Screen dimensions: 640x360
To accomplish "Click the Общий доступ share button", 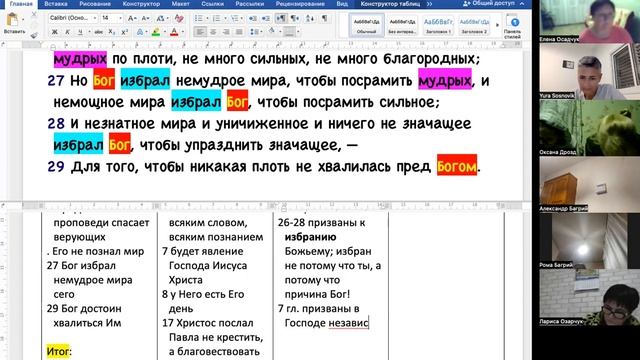I will 489,3.
